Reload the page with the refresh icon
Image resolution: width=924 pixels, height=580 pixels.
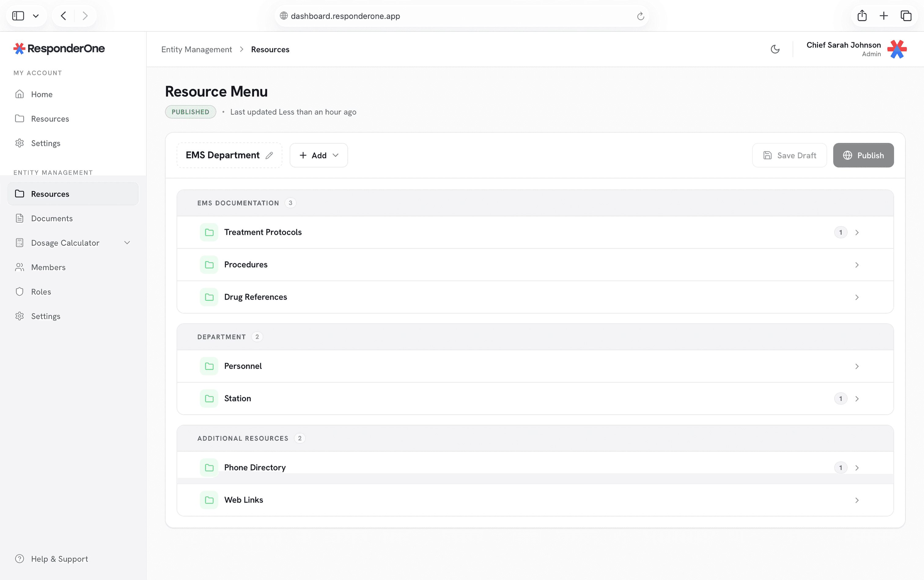point(640,16)
